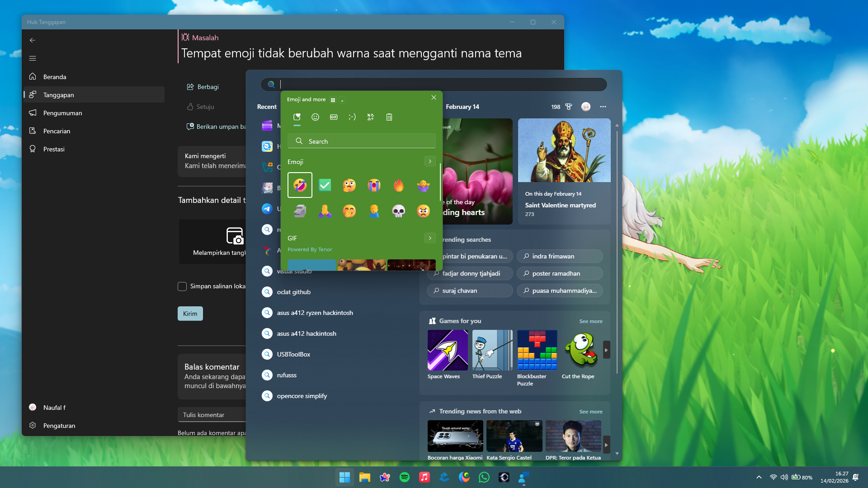
Task: Expand the GIF section with its chevron
Action: coord(429,238)
